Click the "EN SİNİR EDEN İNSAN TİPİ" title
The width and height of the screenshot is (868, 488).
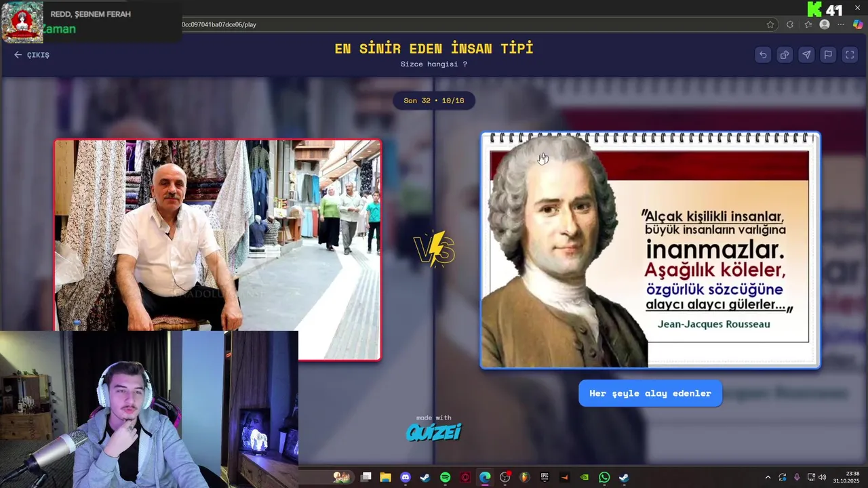[x=434, y=49]
